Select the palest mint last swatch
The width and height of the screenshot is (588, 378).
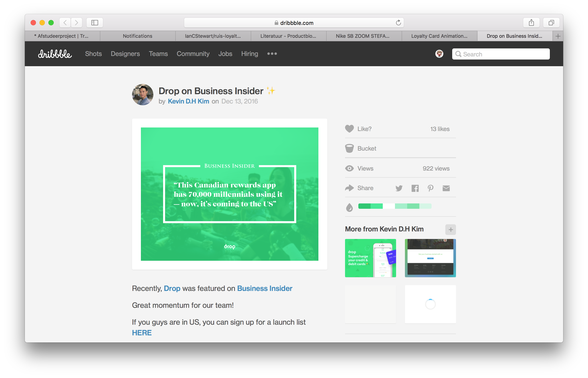click(x=425, y=206)
